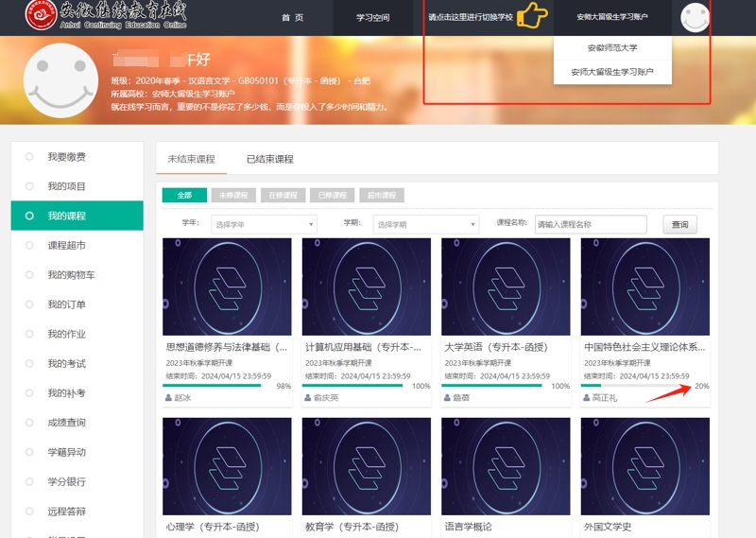The height and width of the screenshot is (538, 756).
Task: Click the large smiley profile picture
Action: (60, 81)
